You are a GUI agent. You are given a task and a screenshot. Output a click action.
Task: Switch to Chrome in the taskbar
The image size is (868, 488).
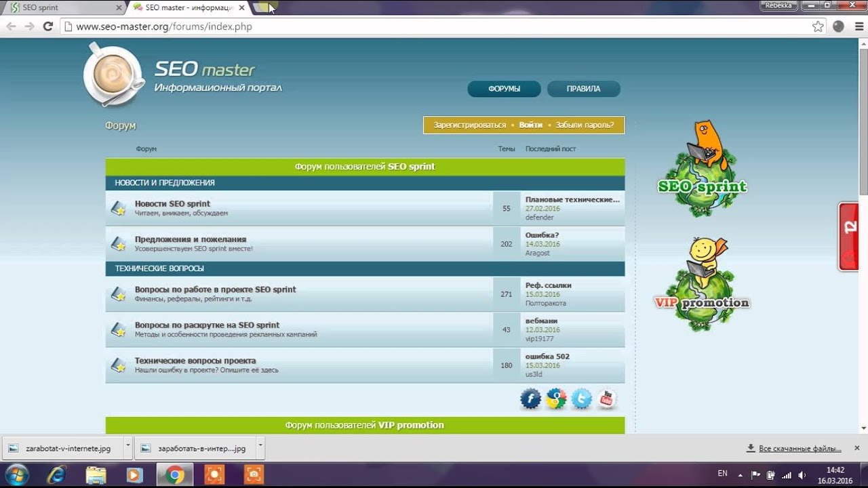[174, 475]
